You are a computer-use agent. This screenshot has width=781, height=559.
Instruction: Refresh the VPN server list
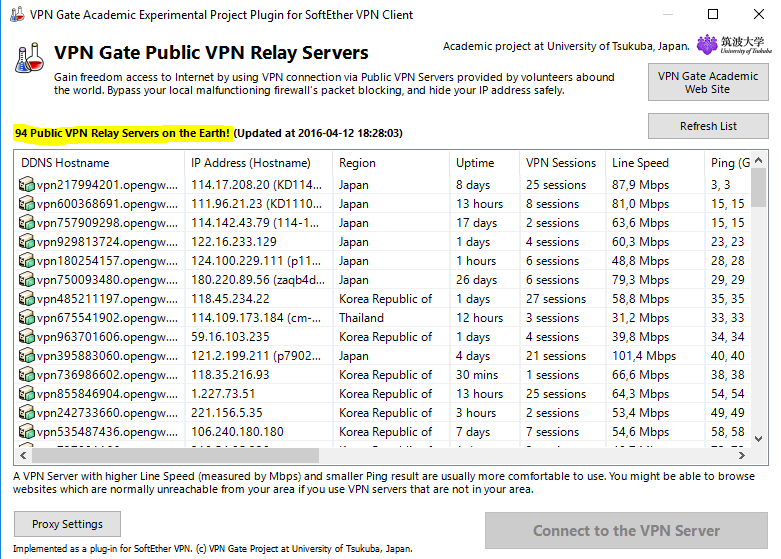coord(708,126)
